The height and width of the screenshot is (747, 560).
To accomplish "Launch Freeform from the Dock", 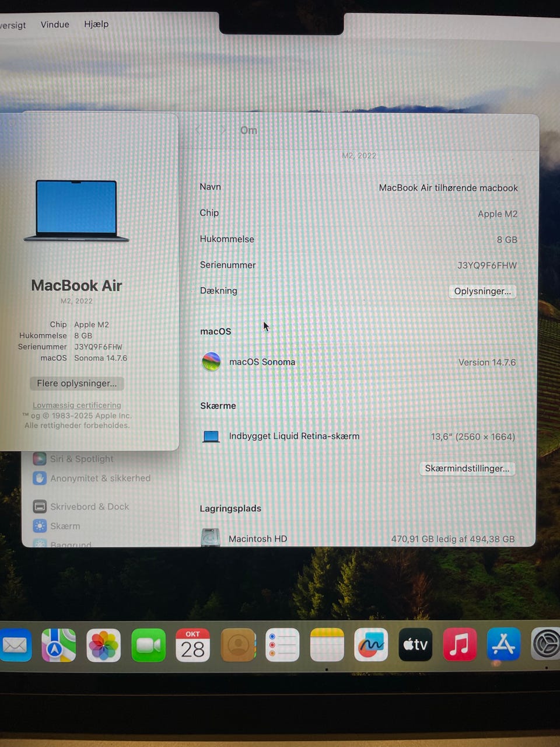I will (371, 645).
